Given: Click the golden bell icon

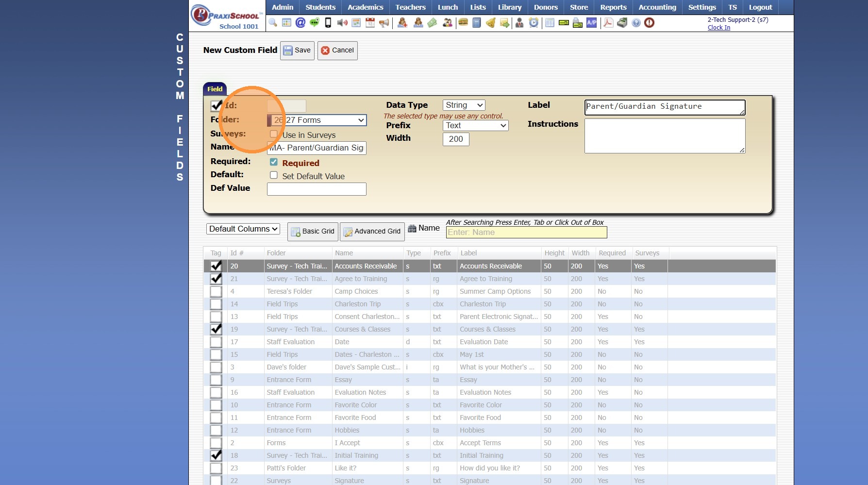Looking at the screenshot, I should (491, 23).
